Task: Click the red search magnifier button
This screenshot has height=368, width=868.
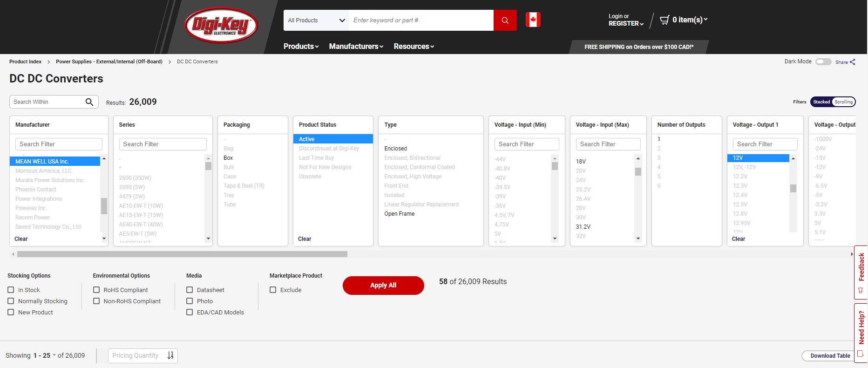Action: [505, 20]
